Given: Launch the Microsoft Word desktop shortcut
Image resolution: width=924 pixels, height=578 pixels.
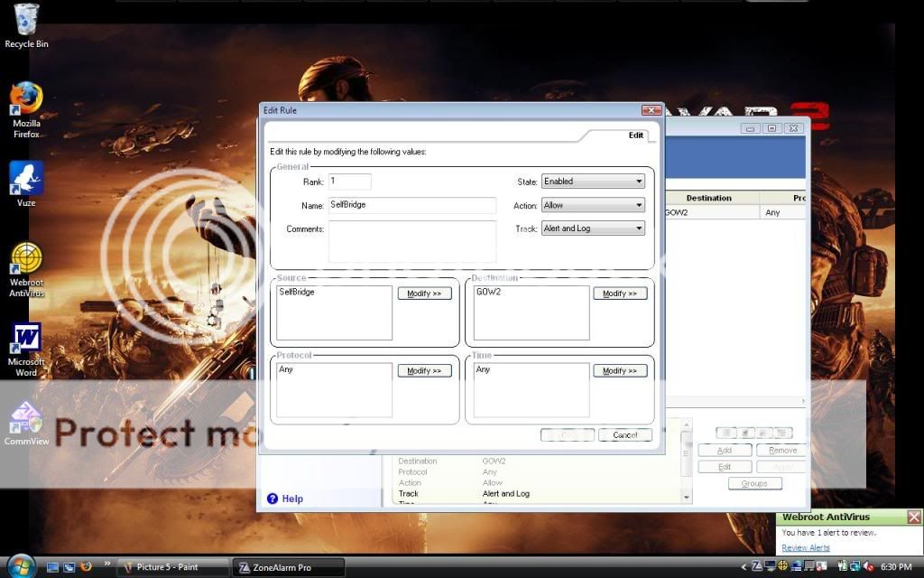Looking at the screenshot, I should (x=26, y=350).
